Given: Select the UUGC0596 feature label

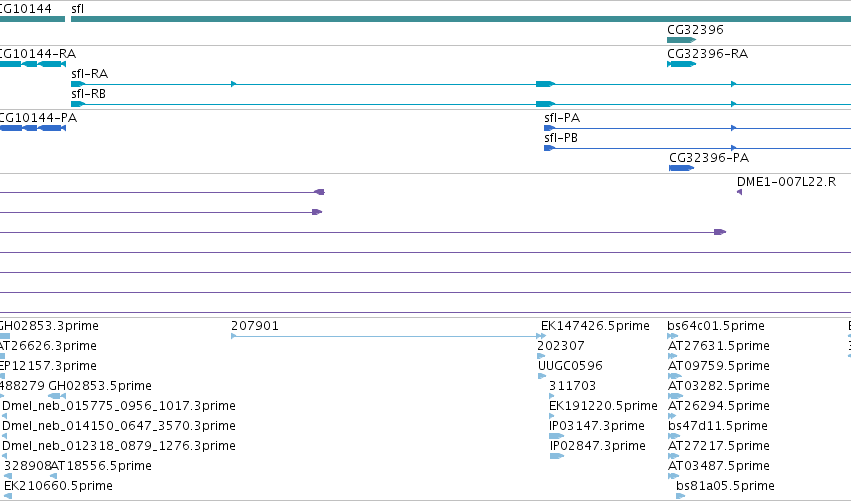Looking at the screenshot, I should pos(570,366).
